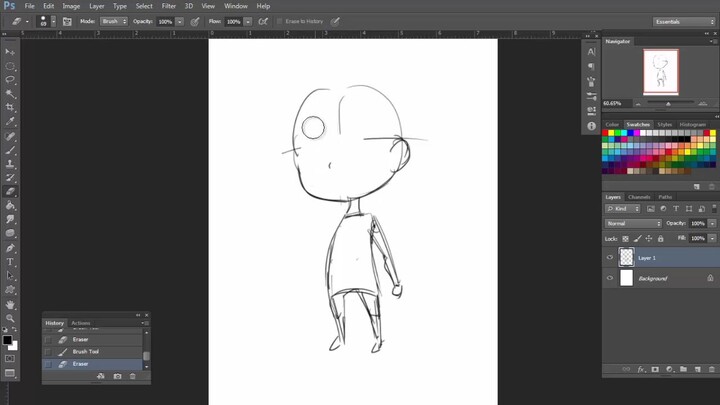Switch to the Actions tab

coord(81,323)
